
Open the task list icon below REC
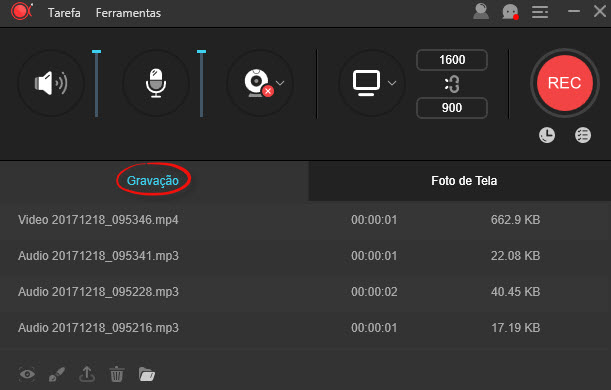point(583,135)
